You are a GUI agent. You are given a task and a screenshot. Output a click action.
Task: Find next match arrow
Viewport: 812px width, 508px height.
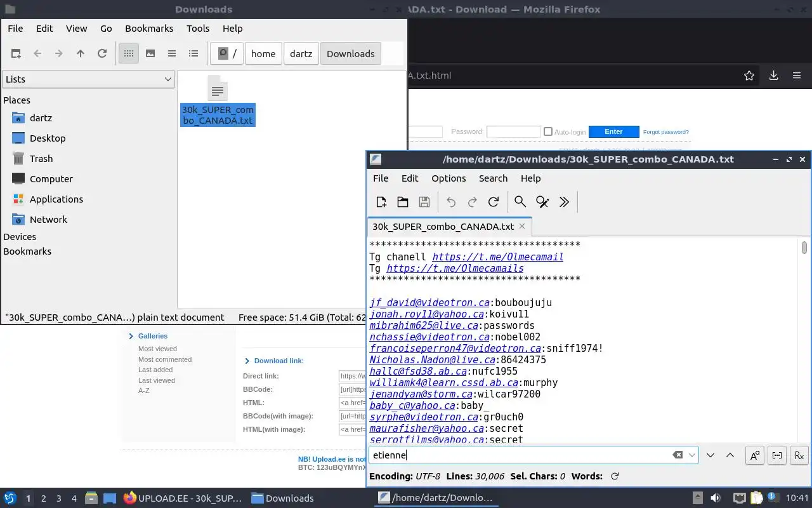coord(710,455)
